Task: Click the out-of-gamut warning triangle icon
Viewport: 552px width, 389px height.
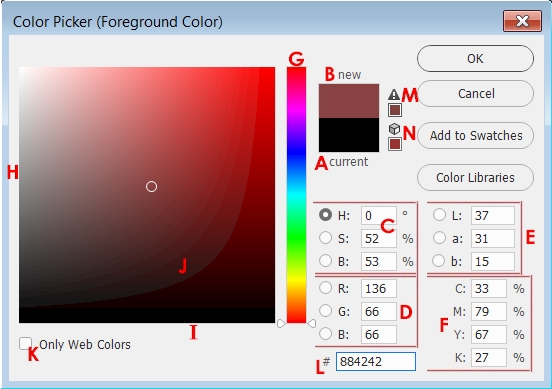Action: (394, 94)
